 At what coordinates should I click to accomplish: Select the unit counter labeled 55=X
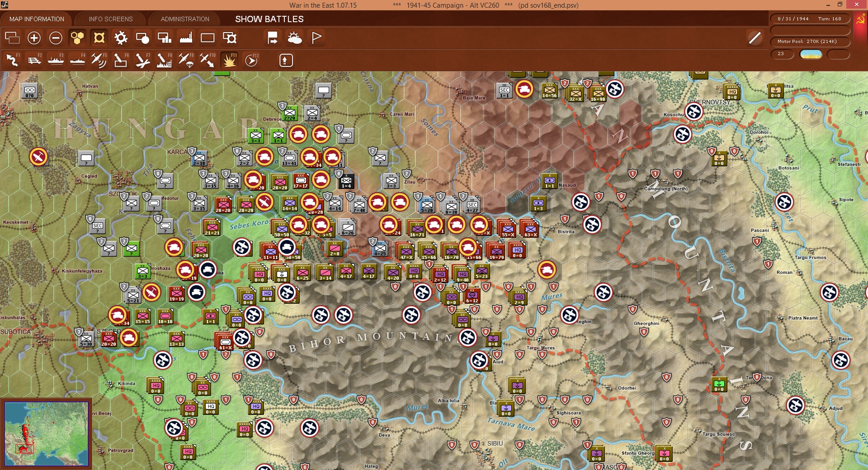pos(508,229)
